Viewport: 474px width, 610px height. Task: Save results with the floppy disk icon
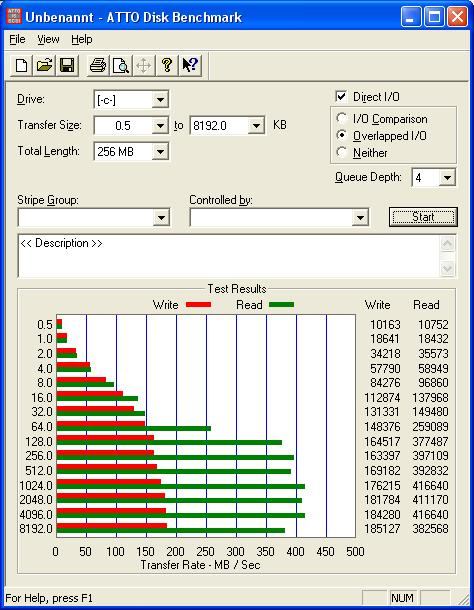(67, 65)
